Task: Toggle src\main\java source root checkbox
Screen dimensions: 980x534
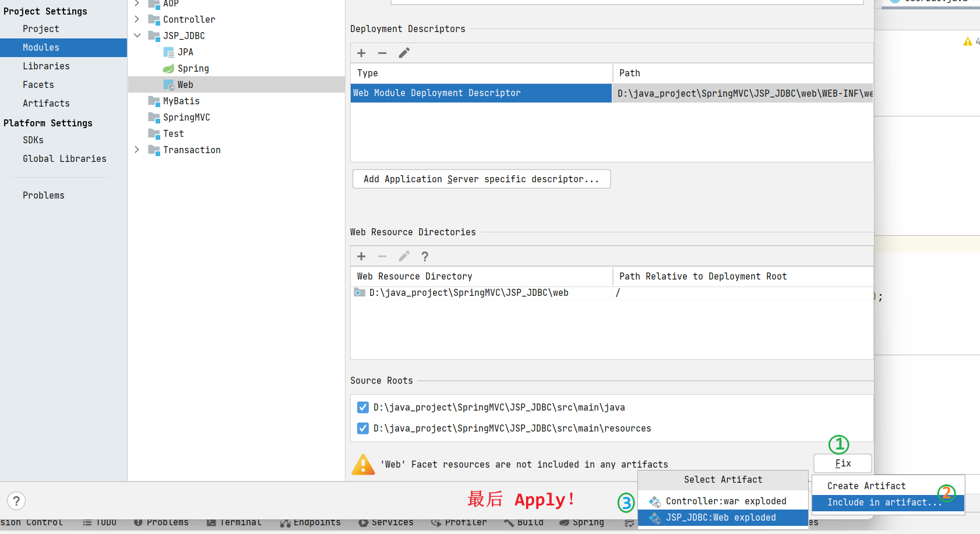Action: click(x=363, y=407)
